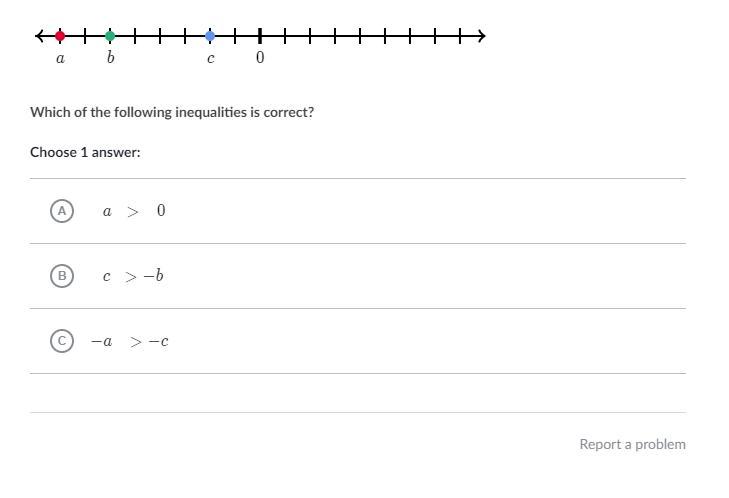729x498 pixels.
Task: Choose the inequality text "−a > −c"
Action: pyautogui.click(x=130, y=341)
